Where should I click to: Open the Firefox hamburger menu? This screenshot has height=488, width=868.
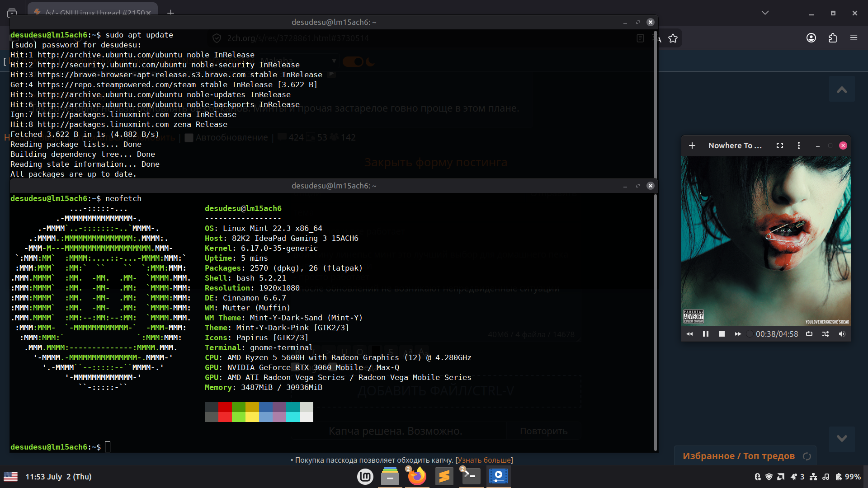point(854,38)
